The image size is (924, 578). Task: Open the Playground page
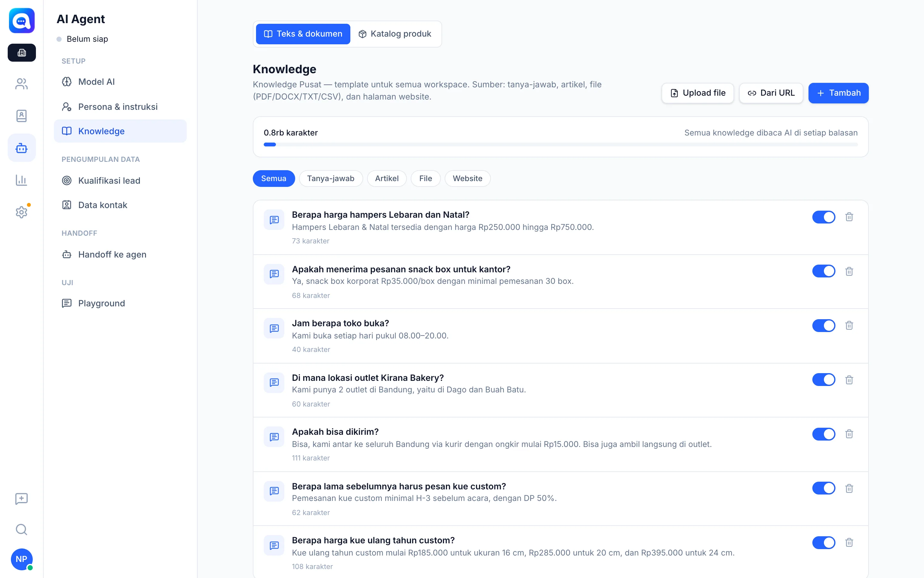pyautogui.click(x=120, y=303)
